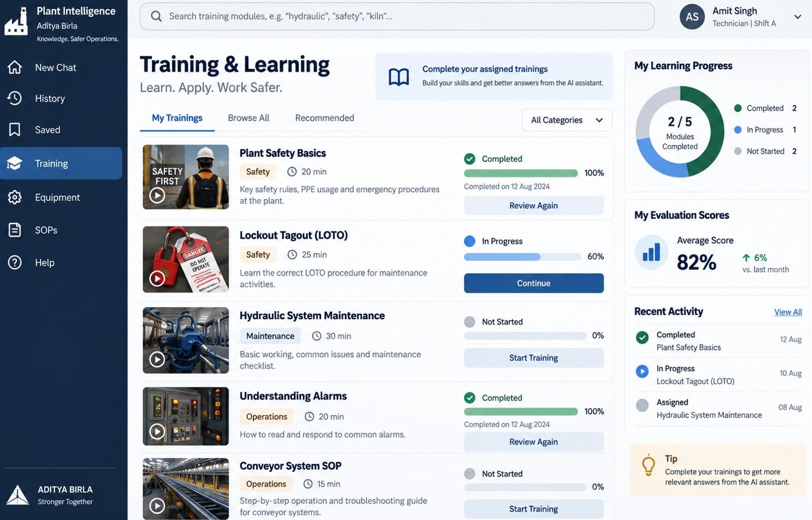
Task: Click the Maintenance category tag
Action: (270, 336)
